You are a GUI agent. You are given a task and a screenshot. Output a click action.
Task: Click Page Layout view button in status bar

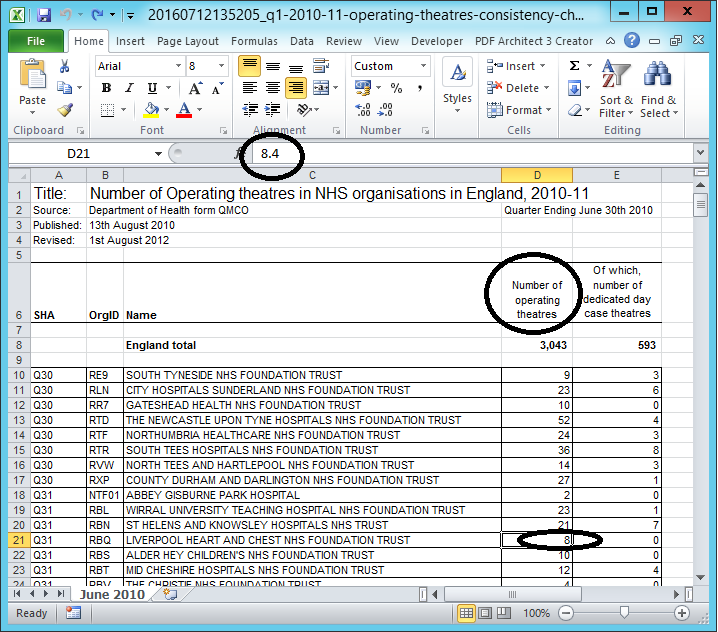[485, 613]
